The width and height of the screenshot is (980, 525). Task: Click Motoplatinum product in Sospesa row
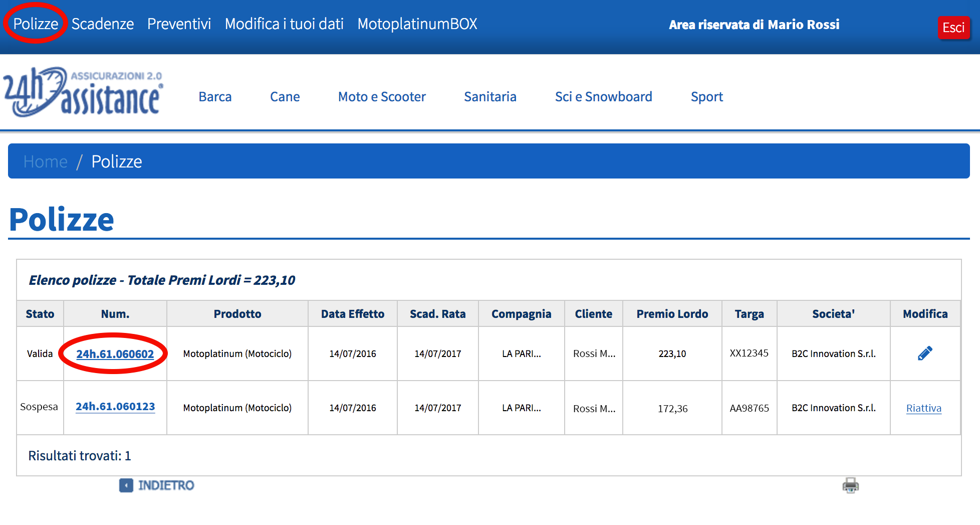[x=237, y=408]
